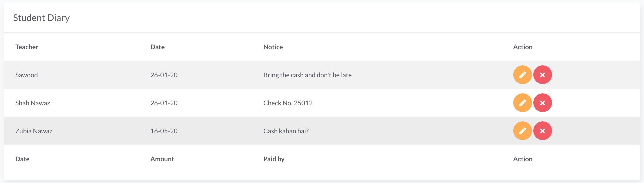Click the Student Diary heading
Viewport: 644px width, 183px height.
coord(41,18)
